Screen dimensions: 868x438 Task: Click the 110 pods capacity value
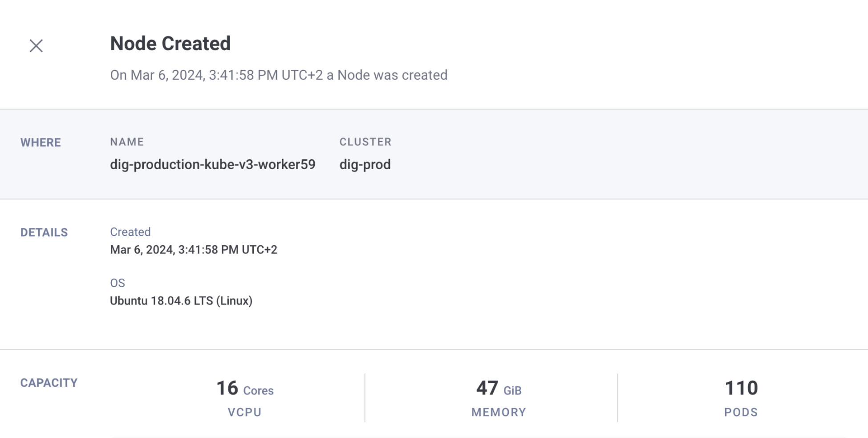pos(741,388)
